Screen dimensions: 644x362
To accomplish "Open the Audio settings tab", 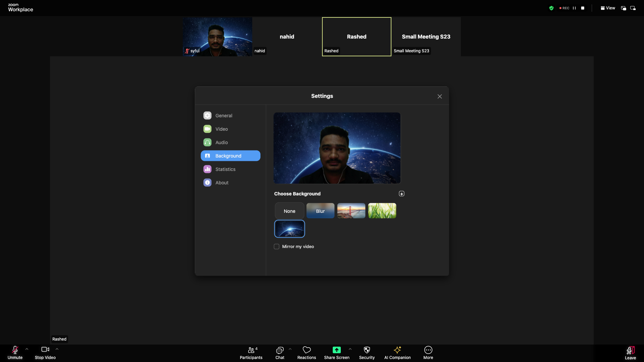I will 230,142.
